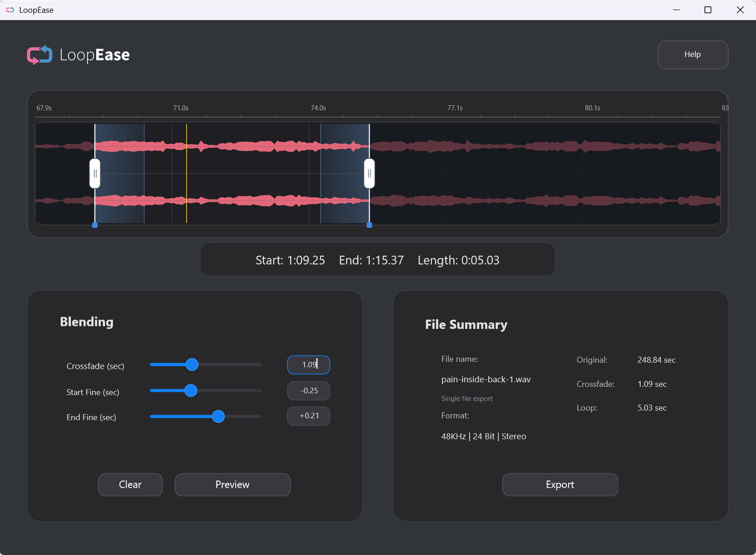This screenshot has width=756, height=555.
Task: Open the Help dialog
Action: point(692,55)
